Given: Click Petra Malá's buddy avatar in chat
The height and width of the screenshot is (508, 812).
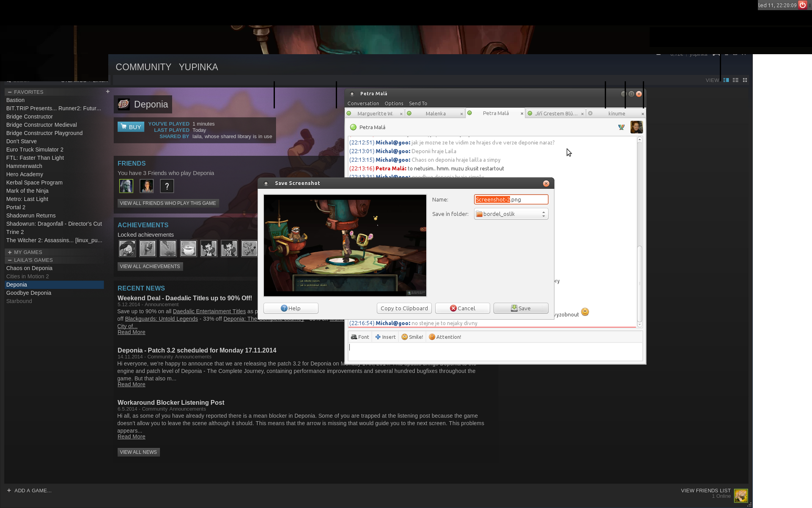Looking at the screenshot, I should (636, 127).
